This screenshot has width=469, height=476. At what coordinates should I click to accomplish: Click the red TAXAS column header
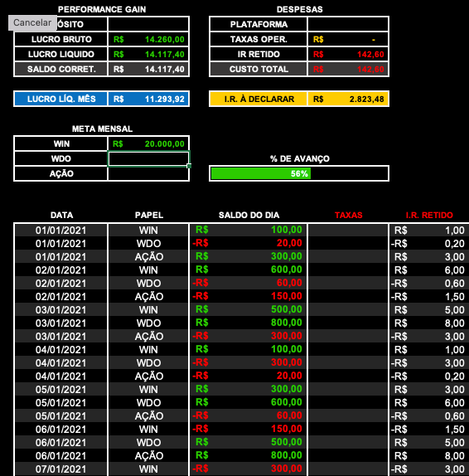pyautogui.click(x=349, y=216)
